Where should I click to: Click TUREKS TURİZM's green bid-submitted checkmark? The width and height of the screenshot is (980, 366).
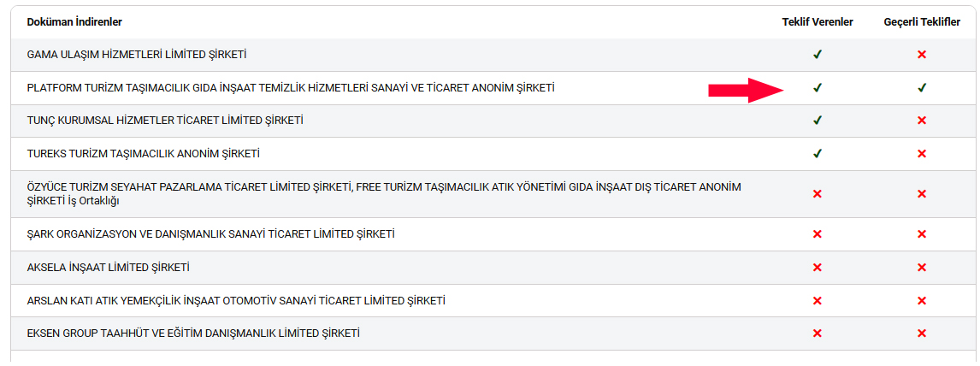pyautogui.click(x=818, y=154)
